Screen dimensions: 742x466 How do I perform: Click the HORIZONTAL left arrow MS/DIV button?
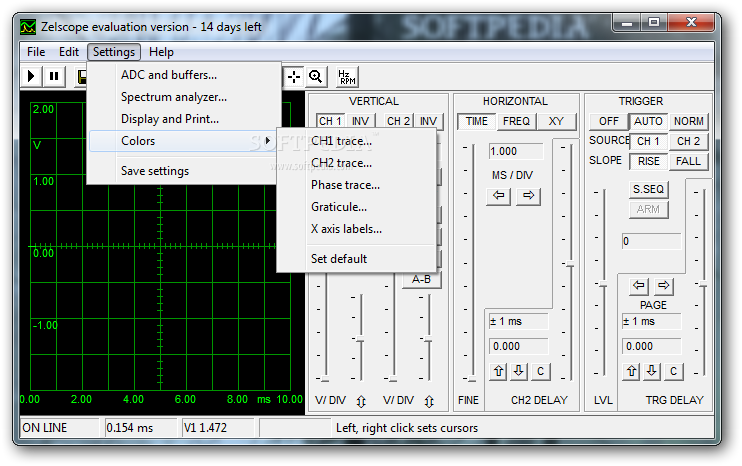[498, 195]
